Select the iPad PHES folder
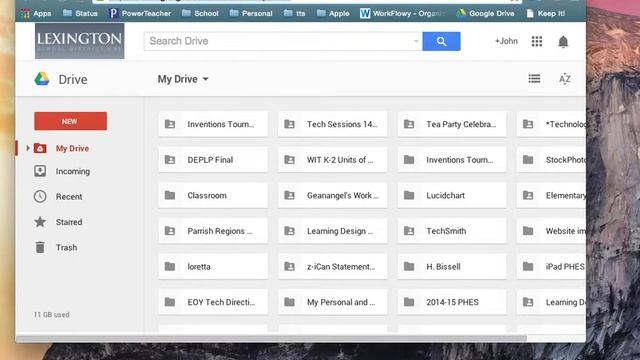Image resolution: width=640 pixels, height=360 pixels. (551, 266)
